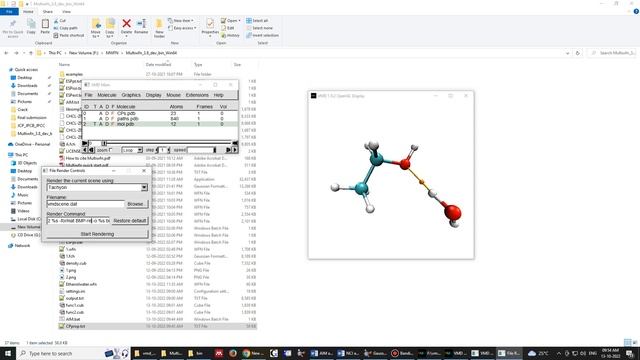Open address bar history dropdown arrow
Viewport: 640px width, 360px height.
tap(567, 53)
